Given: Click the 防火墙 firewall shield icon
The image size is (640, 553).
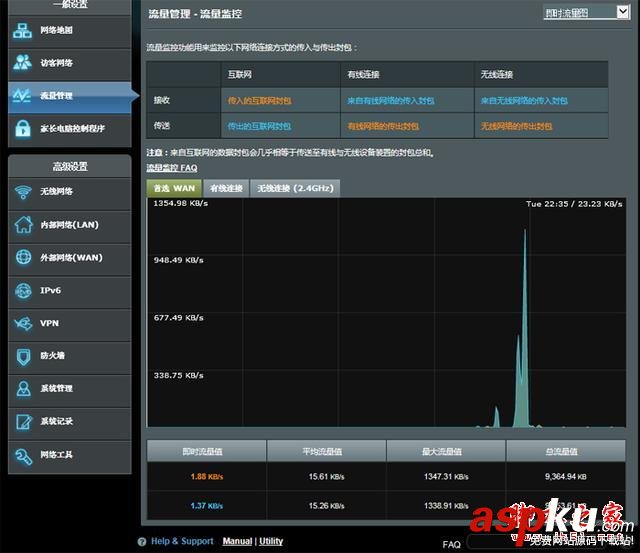Looking at the screenshot, I should point(23,356).
